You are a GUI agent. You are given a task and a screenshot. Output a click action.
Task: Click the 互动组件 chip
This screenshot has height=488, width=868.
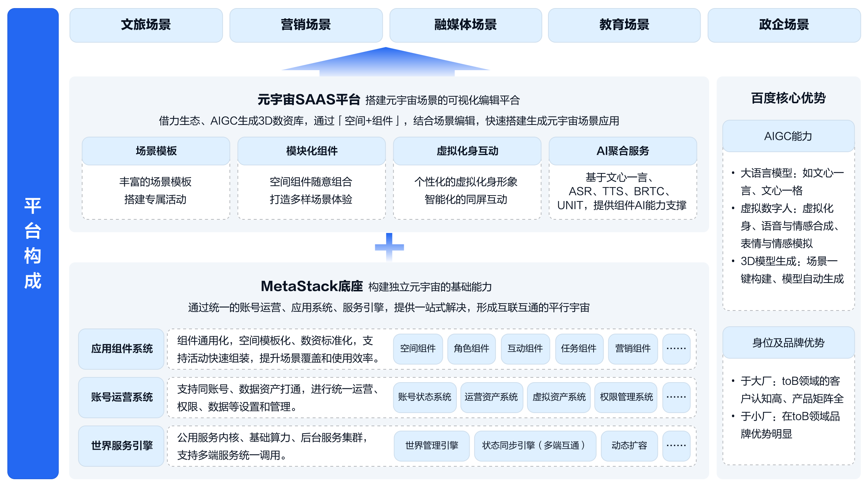click(x=525, y=349)
